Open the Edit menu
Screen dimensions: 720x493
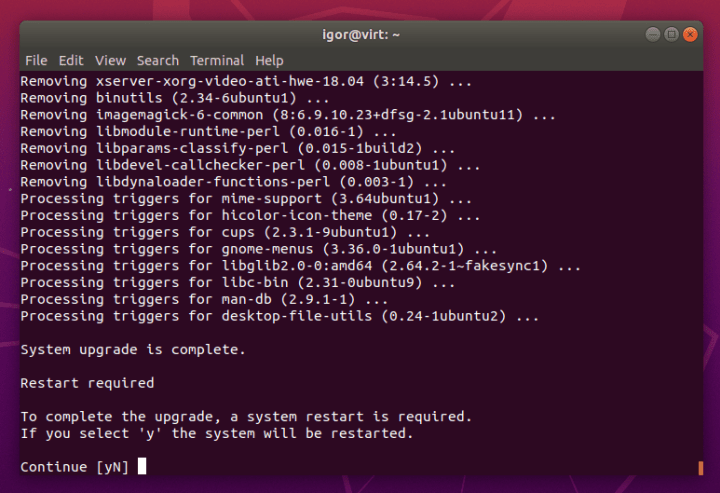pos(71,61)
